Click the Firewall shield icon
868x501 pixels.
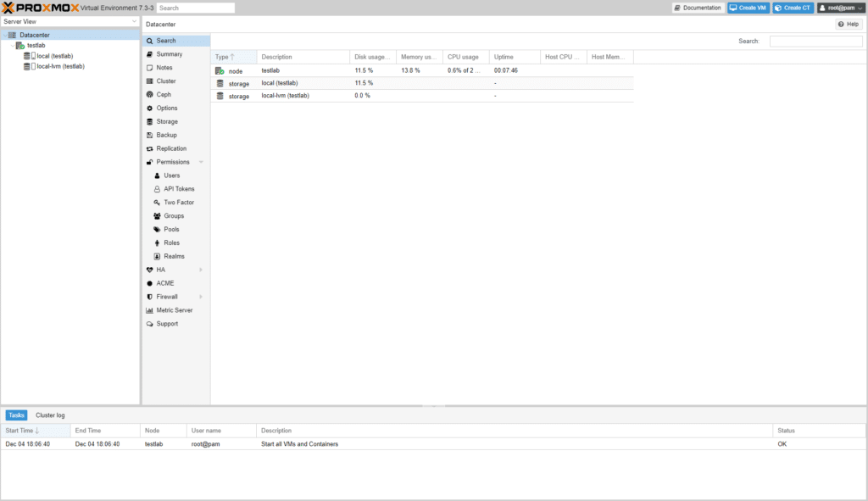tap(149, 297)
